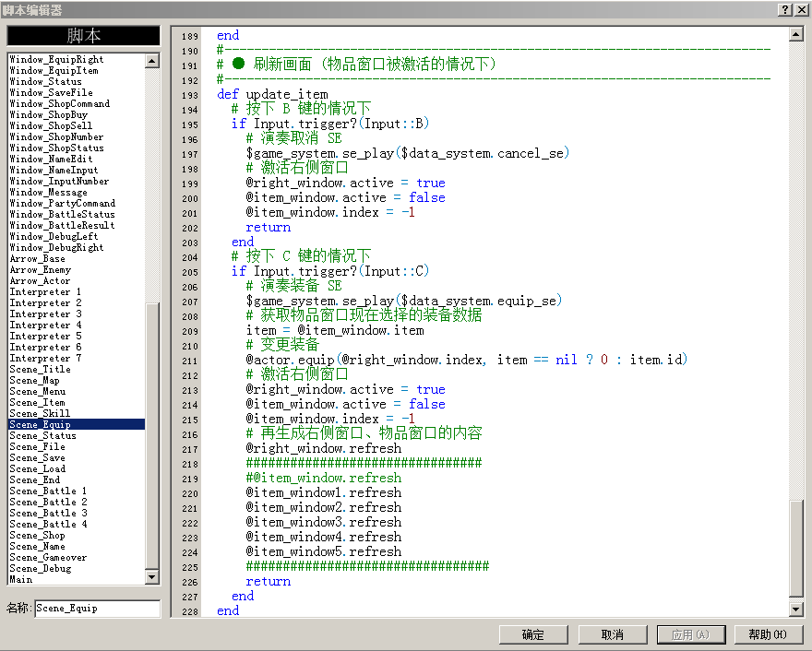Open the Scene_Debug script
The width and height of the screenshot is (812, 651).
coord(76,568)
